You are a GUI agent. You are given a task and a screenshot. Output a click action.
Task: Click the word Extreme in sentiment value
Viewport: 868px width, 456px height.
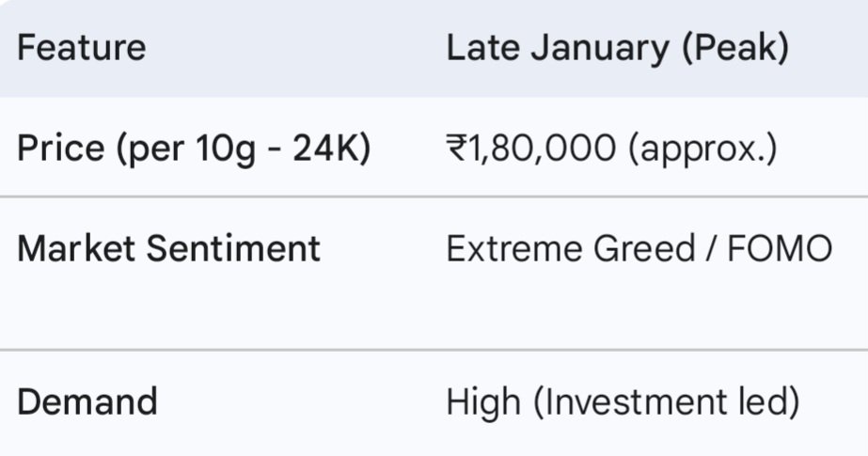(x=514, y=249)
